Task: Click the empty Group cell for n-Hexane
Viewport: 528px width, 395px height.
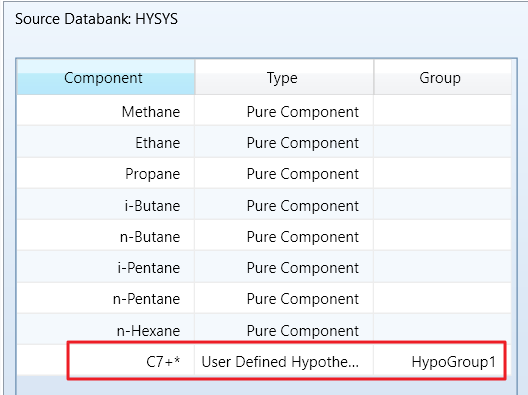Action: [442, 330]
